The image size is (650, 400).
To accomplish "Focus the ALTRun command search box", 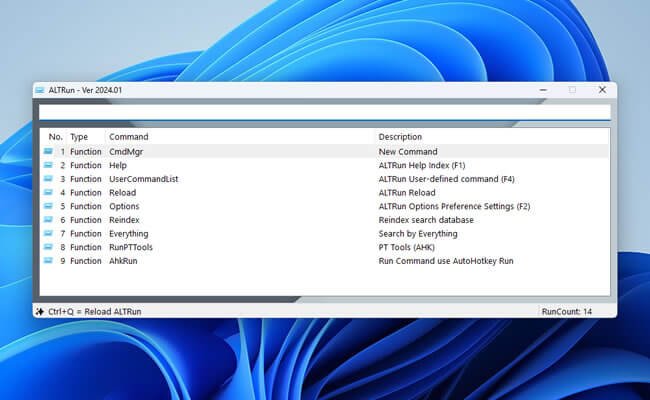I will pos(325,112).
